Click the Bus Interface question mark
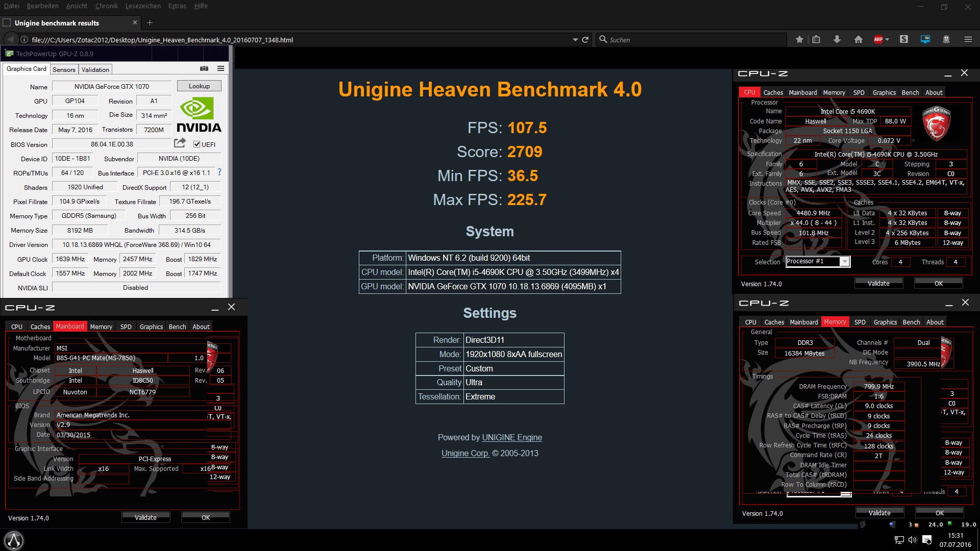 pyautogui.click(x=219, y=172)
